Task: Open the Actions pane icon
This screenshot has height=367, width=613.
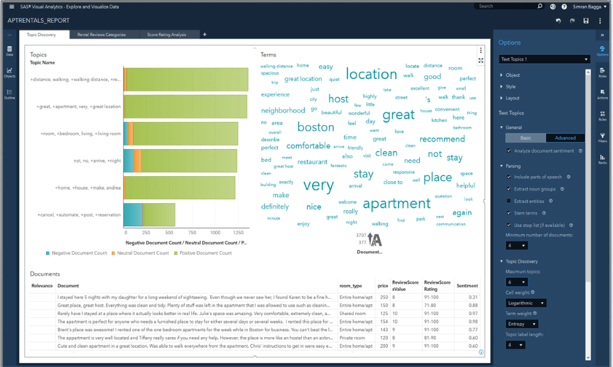Action: (602, 94)
